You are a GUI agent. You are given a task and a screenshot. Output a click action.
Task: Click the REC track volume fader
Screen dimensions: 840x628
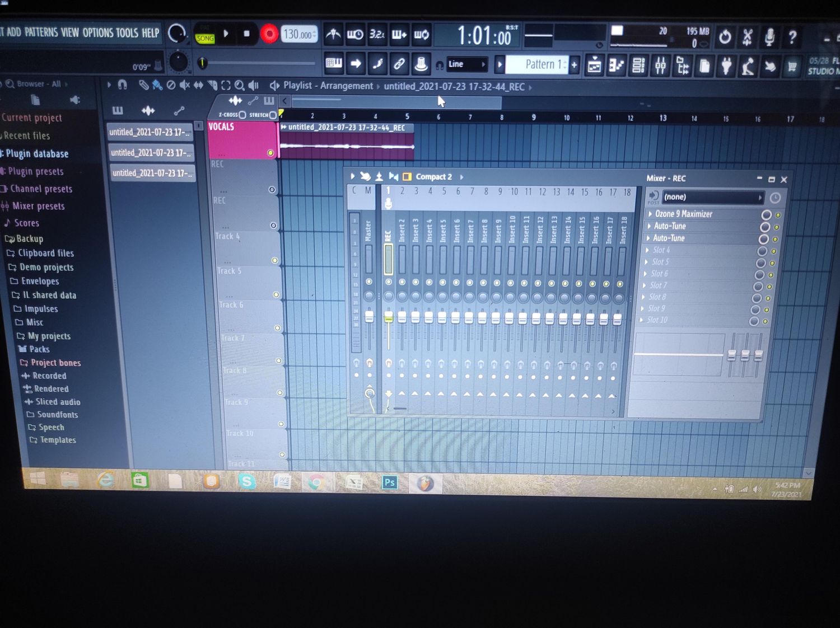click(x=389, y=318)
